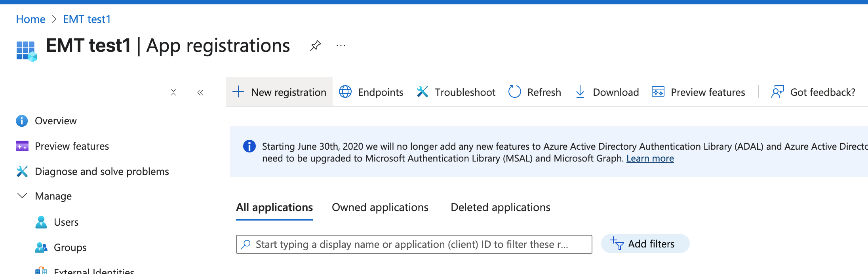Open Preview features from toolbar

699,92
